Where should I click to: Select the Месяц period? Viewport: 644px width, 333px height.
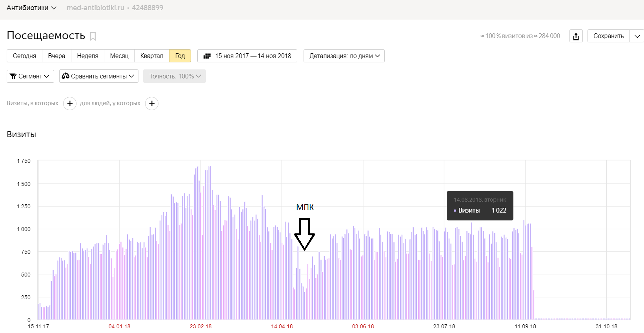pos(119,56)
